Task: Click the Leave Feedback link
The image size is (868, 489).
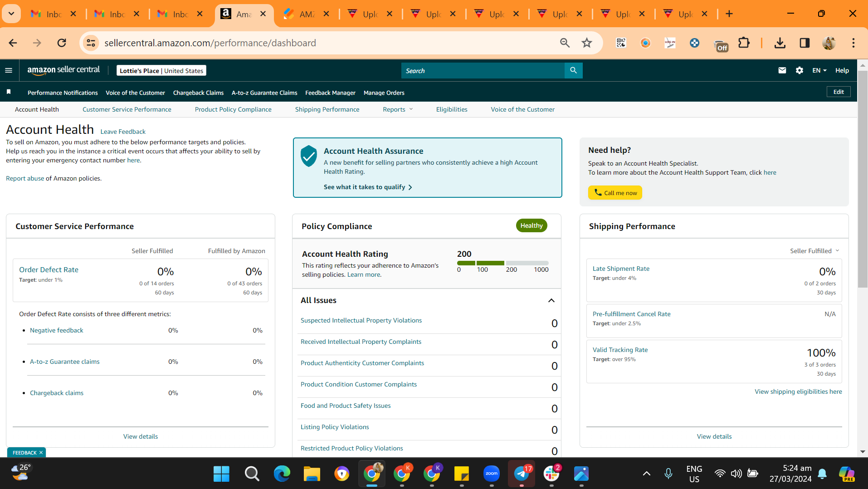Action: (x=123, y=132)
